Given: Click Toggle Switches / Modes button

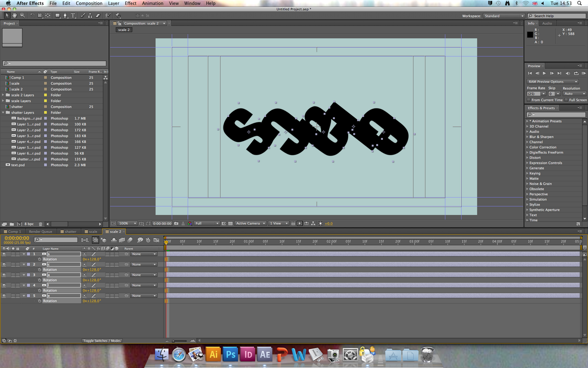Looking at the screenshot, I should pos(102,341).
